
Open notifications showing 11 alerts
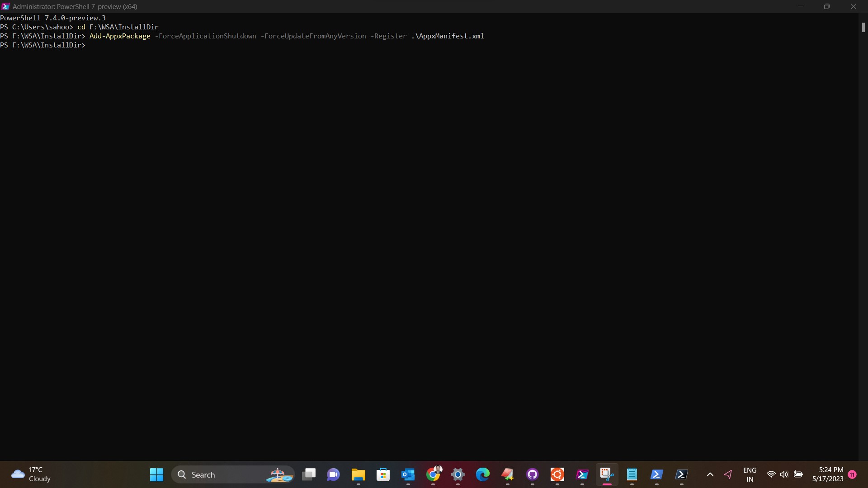pyautogui.click(x=853, y=475)
